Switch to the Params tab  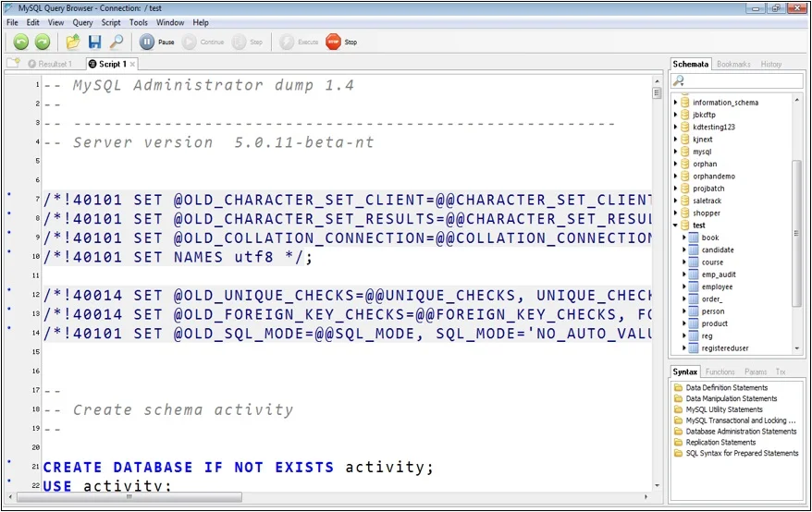tap(756, 372)
